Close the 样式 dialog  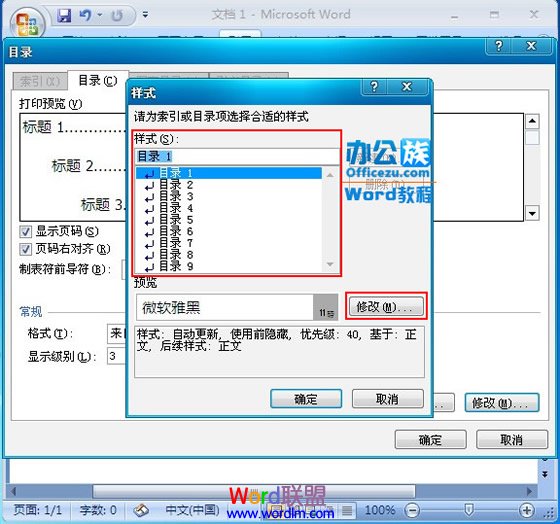pyautogui.click(x=407, y=86)
